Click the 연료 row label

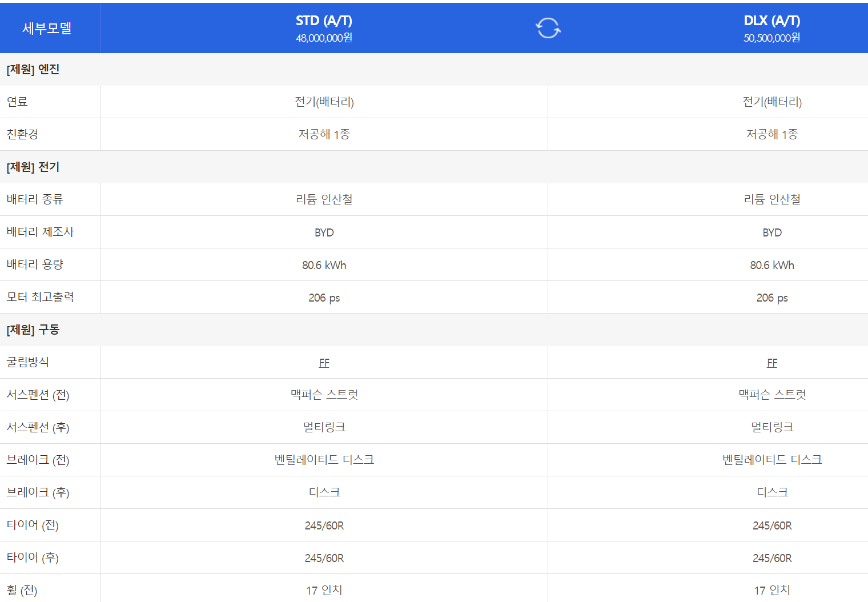pyautogui.click(x=17, y=102)
